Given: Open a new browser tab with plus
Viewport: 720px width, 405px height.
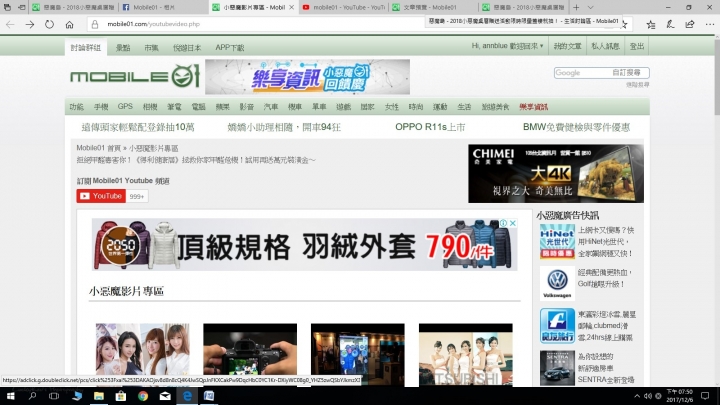Looking at the screenshot, I should 576,7.
